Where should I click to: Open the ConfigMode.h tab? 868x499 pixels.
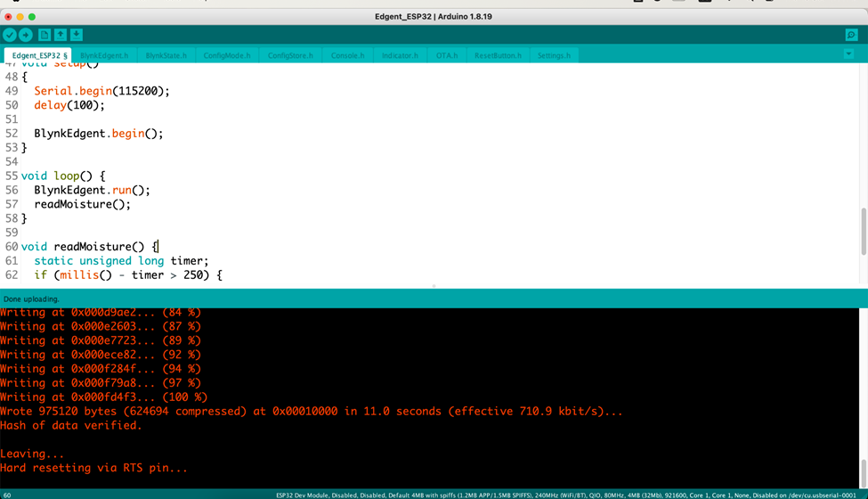[x=227, y=55]
